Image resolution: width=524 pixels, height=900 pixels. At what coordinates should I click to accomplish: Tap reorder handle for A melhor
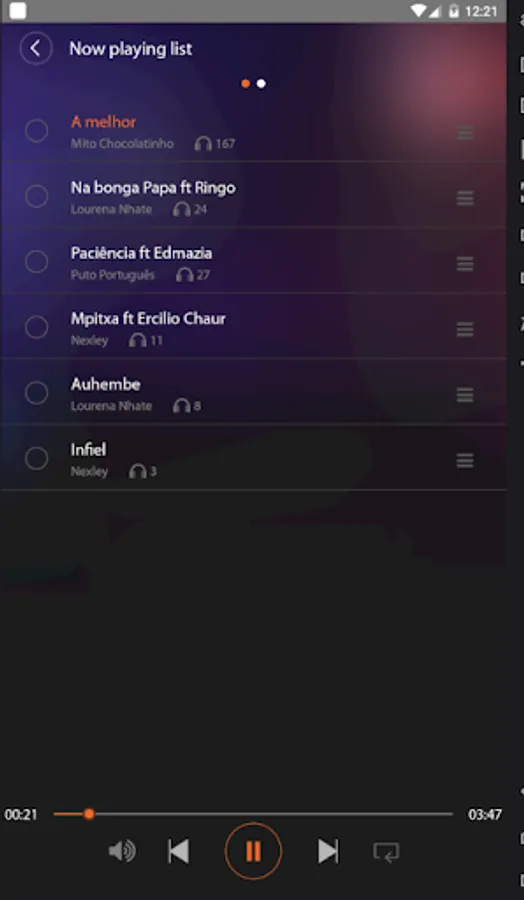pos(465,133)
